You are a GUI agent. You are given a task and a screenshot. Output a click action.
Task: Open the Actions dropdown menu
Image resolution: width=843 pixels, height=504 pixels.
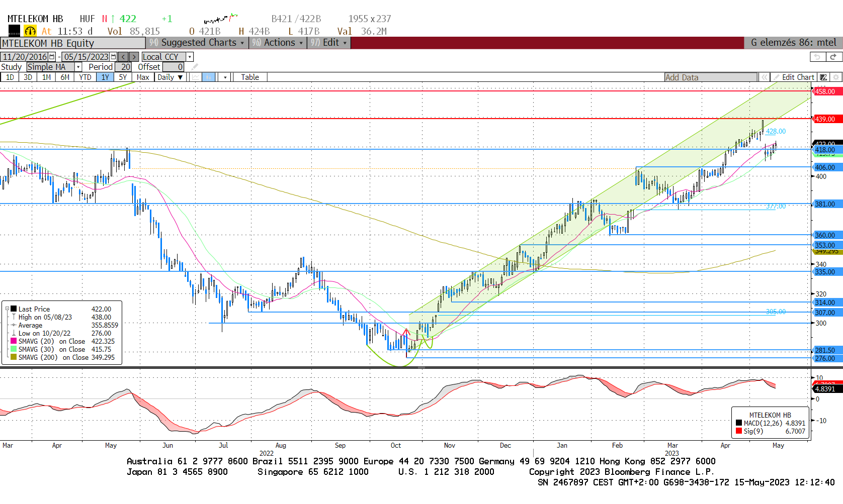coord(278,43)
